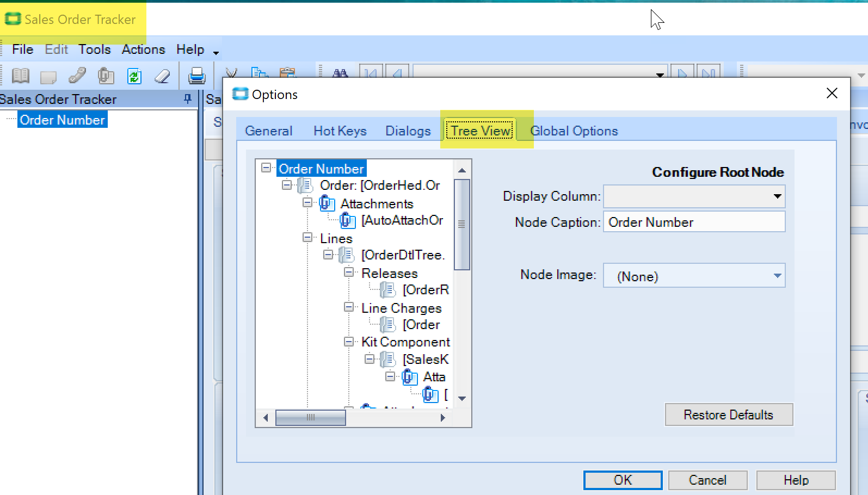Click the tree vertical scrollbar thumb
Viewport: 868px width, 495px height.
click(x=461, y=224)
